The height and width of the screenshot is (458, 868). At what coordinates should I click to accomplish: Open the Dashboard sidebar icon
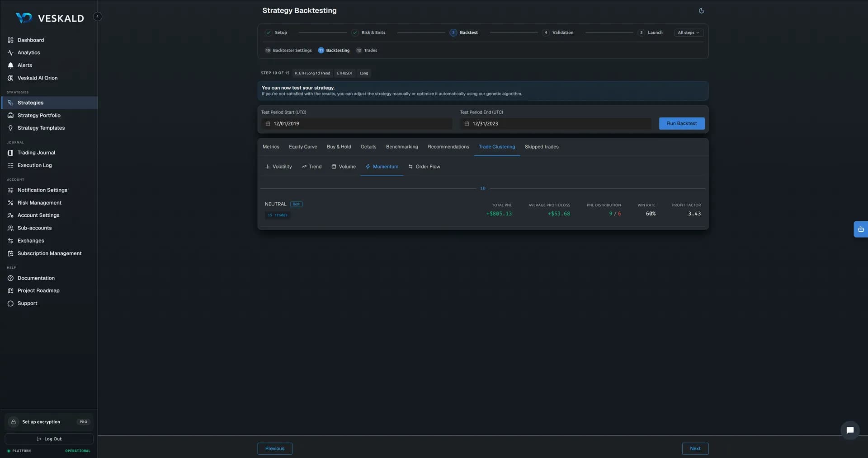coord(10,40)
